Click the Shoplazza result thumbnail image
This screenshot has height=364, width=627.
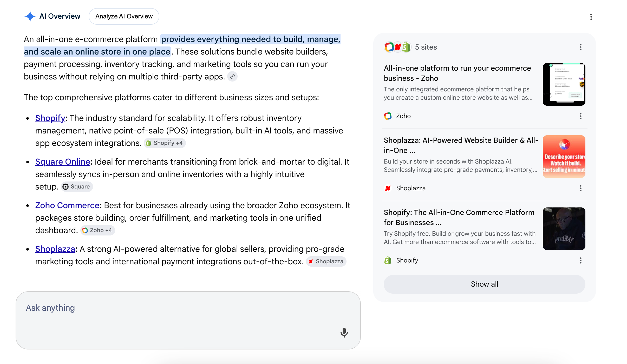point(564,157)
